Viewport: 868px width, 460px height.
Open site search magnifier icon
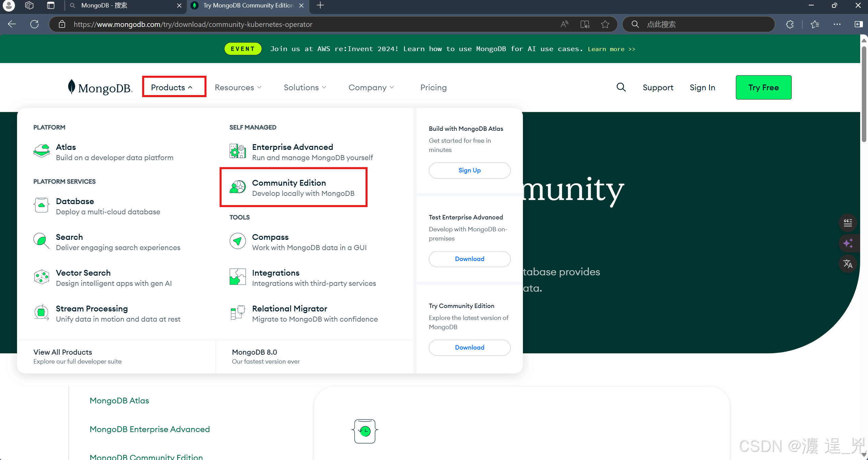click(621, 87)
